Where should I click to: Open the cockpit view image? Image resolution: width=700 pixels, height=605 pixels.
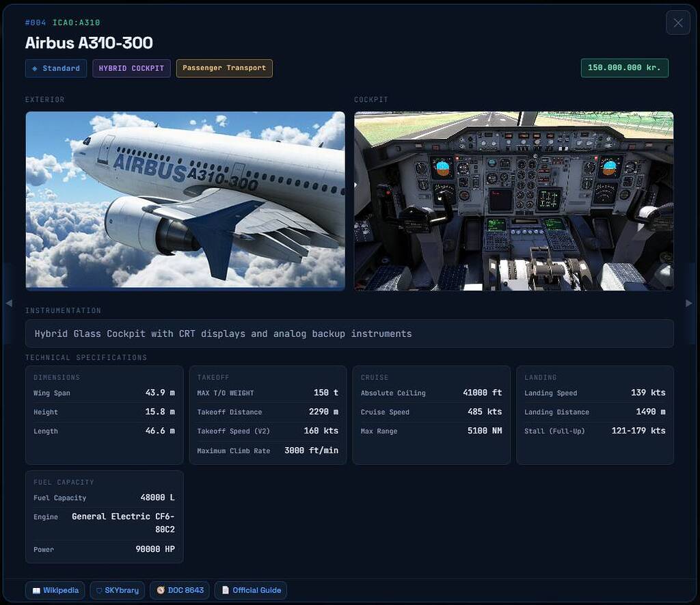click(x=514, y=201)
